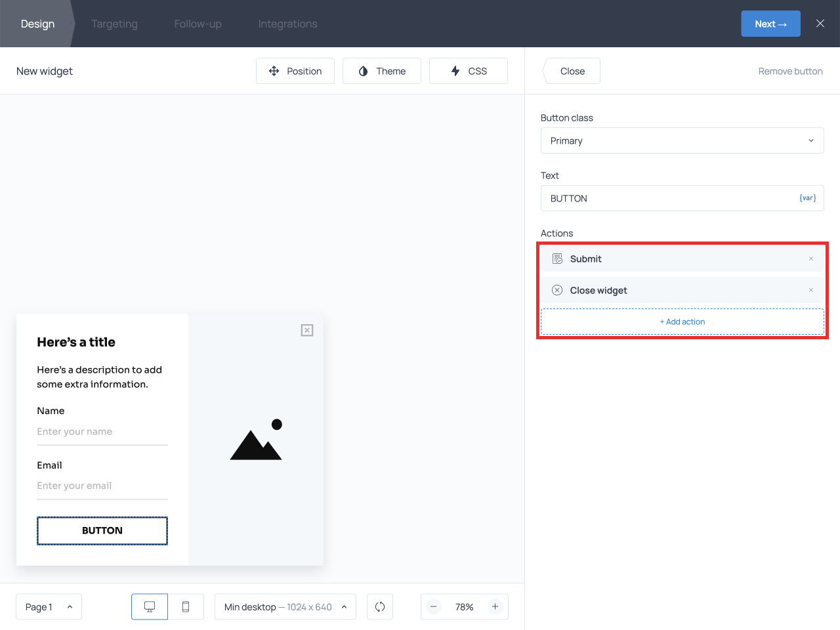Image resolution: width=840 pixels, height=630 pixels.
Task: Click the rotate orientation icon
Action: 380,607
